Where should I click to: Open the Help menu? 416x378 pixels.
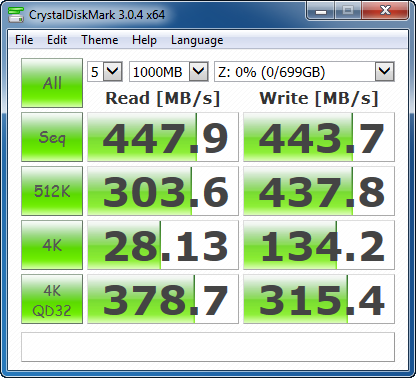click(x=144, y=40)
